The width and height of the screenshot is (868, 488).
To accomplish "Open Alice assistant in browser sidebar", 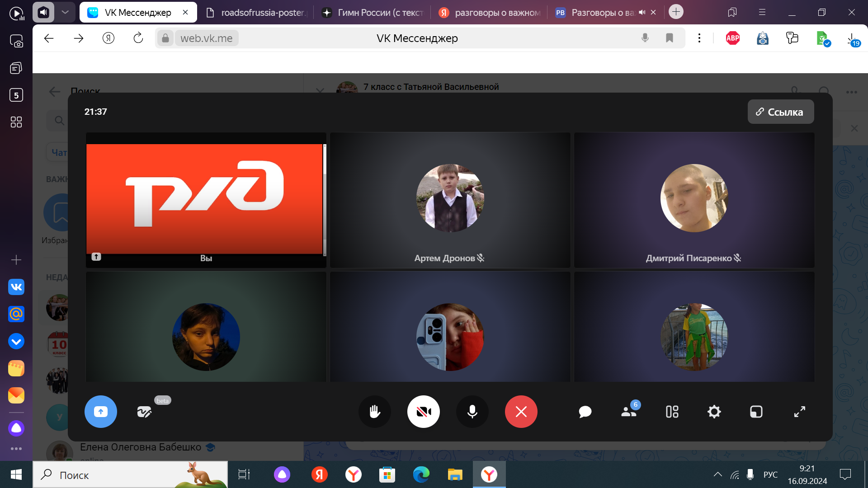I will pyautogui.click(x=16, y=428).
